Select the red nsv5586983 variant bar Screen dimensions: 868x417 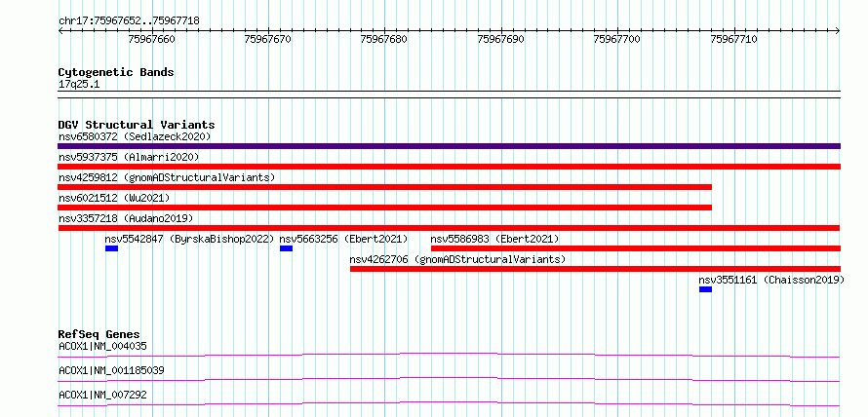click(636, 248)
